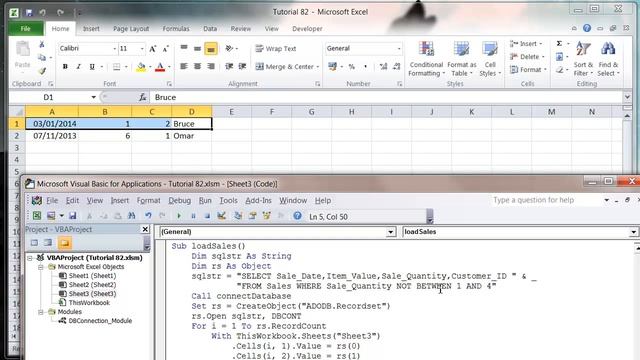
Task: Click the Break pause icon in VBA toolbar
Action: coord(193,216)
